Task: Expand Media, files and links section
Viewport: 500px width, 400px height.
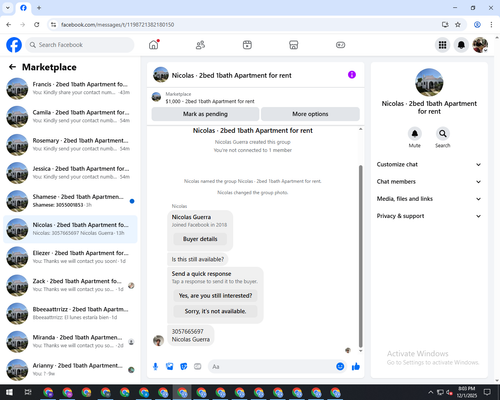Action: (429, 199)
